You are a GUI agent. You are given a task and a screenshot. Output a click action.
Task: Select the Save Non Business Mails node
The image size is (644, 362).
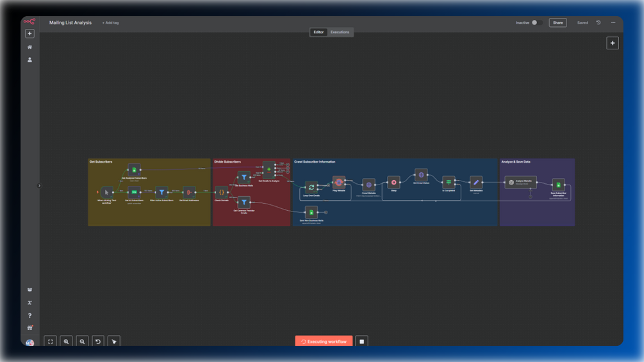tap(311, 212)
